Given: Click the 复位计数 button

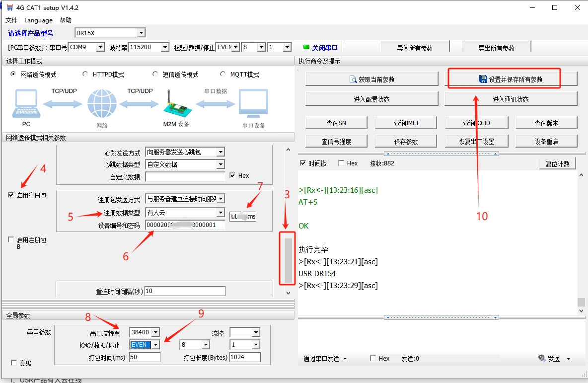Looking at the screenshot, I should (x=558, y=163).
